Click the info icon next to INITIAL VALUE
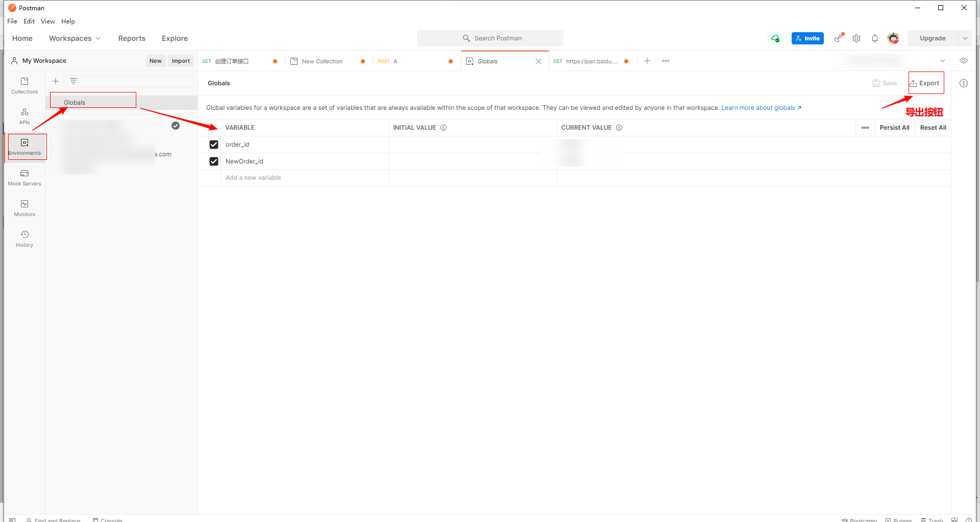The width and height of the screenshot is (980, 522). [444, 128]
